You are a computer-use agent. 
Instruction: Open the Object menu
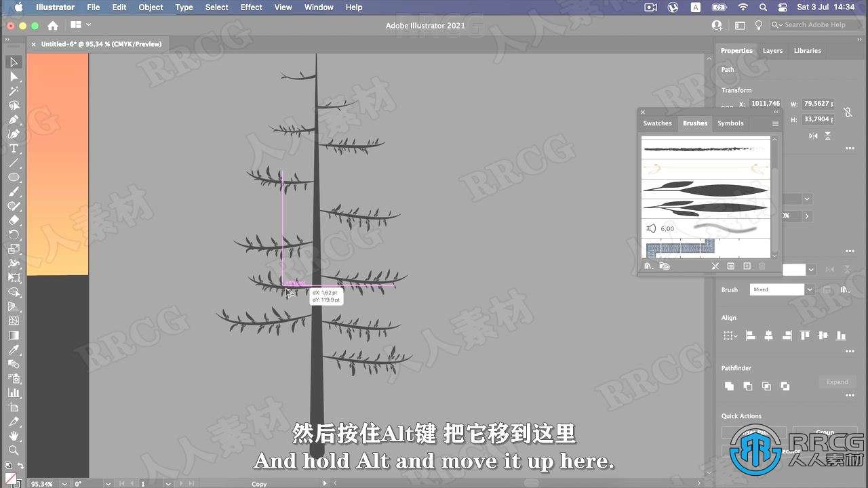pyautogui.click(x=151, y=7)
